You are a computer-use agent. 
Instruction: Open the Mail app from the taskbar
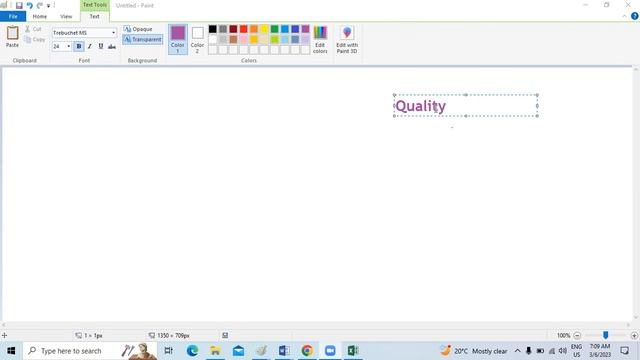pos(238,351)
